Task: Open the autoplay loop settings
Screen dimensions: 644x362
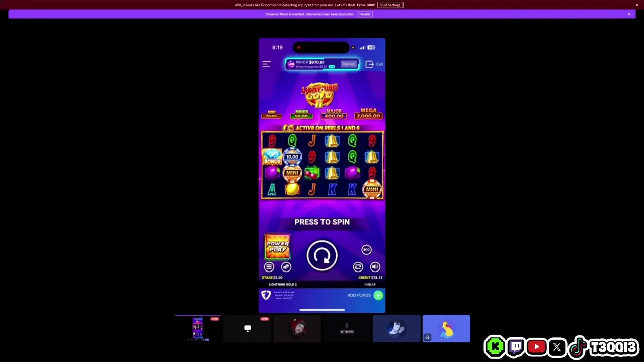Action: (358, 267)
